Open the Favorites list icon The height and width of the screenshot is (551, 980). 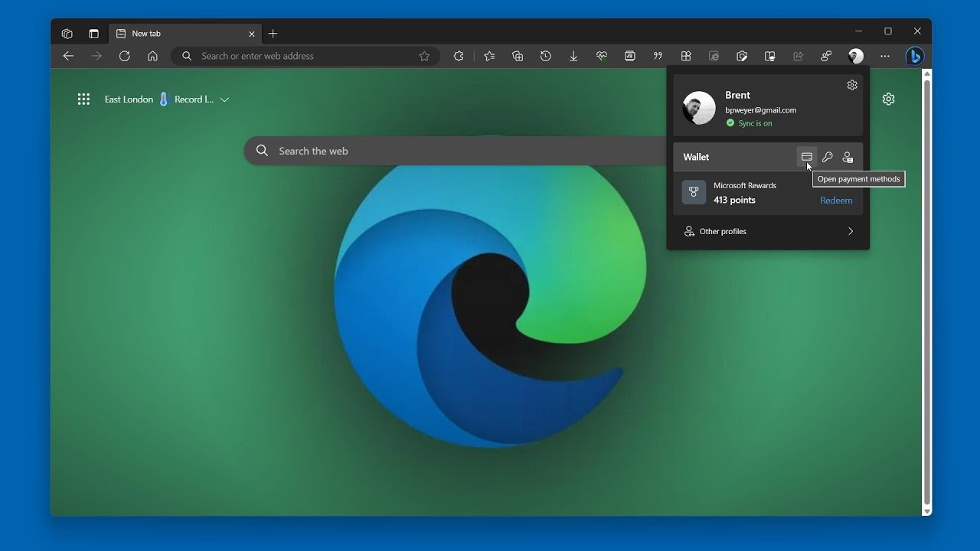(490, 56)
